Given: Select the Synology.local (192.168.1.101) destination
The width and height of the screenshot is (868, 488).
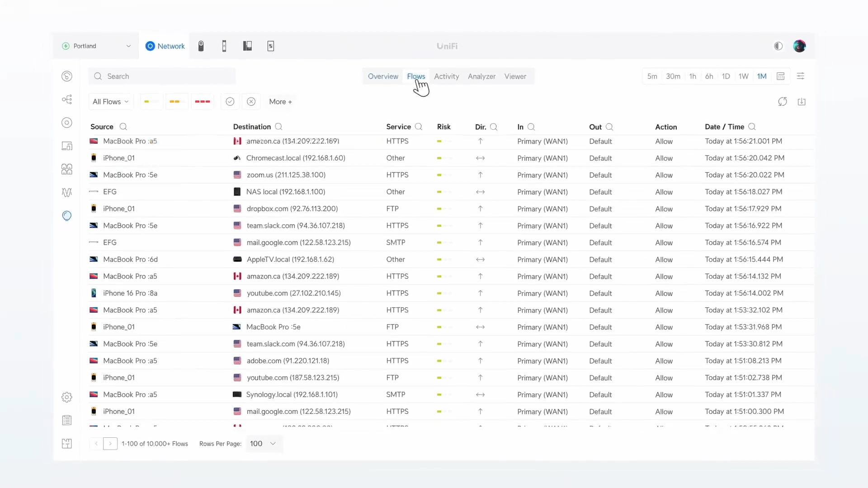Looking at the screenshot, I should pyautogui.click(x=292, y=394).
